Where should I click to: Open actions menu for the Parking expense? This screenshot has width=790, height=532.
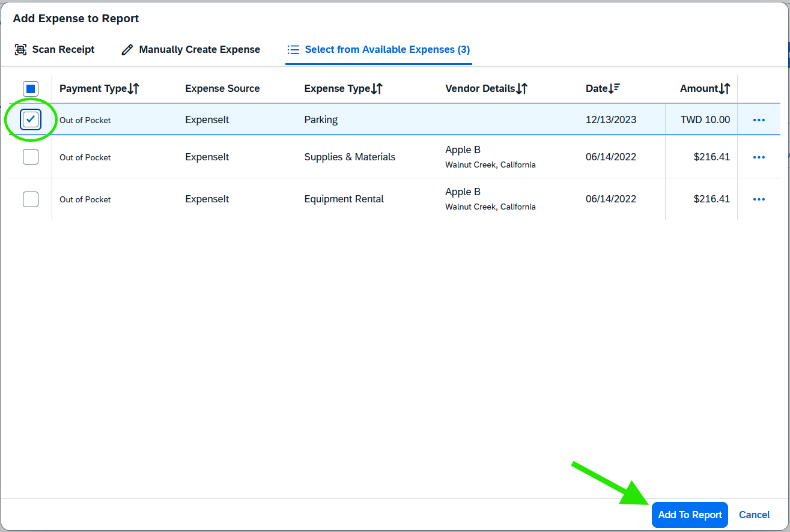[x=759, y=119]
